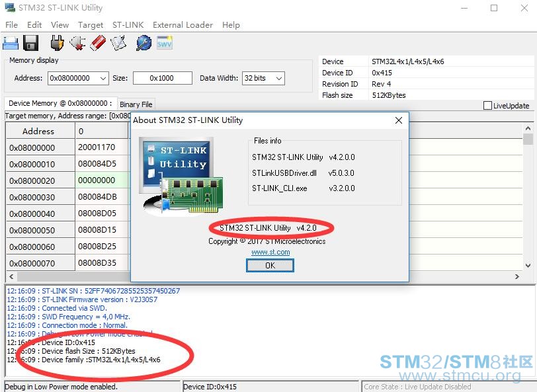Click the Size input field 0x1000
Viewport: 537px width, 392px height.
162,78
